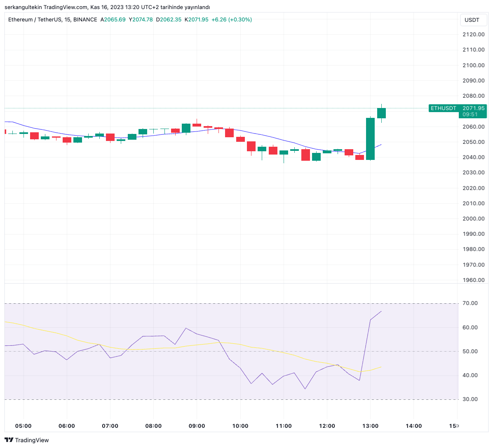This screenshot has width=493, height=448.
Task: Click the 09:00 time axis label
Action: [x=197, y=426]
